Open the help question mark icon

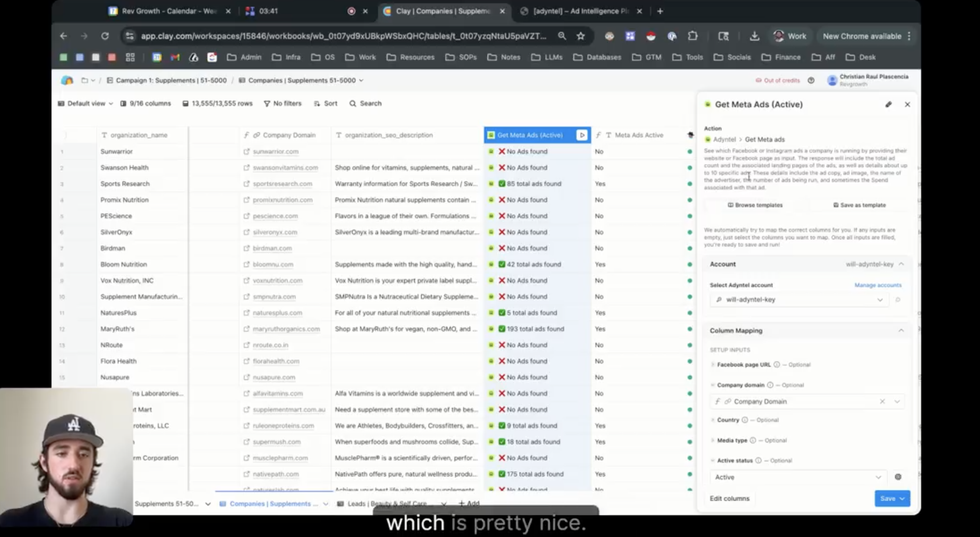click(811, 80)
